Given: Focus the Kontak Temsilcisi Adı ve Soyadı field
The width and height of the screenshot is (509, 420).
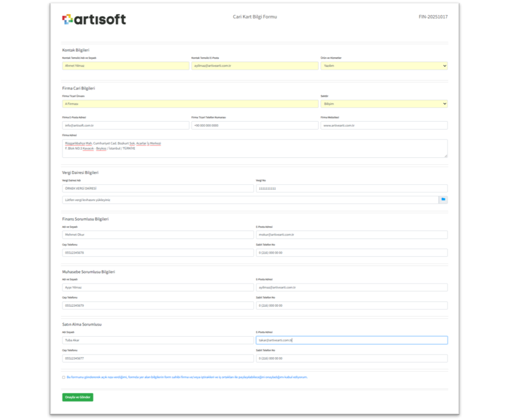Looking at the screenshot, I should tap(125, 66).
